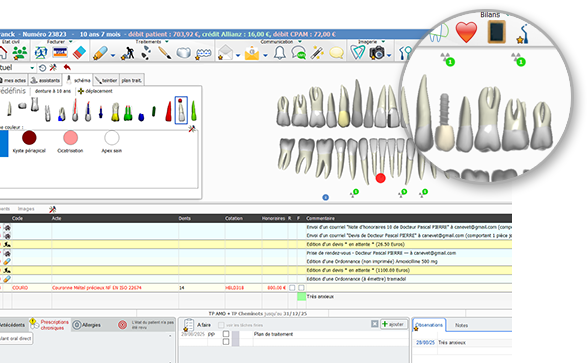This screenshot has height=363, width=588.
Task: Click the red undo arrow icon
Action: [67, 68]
